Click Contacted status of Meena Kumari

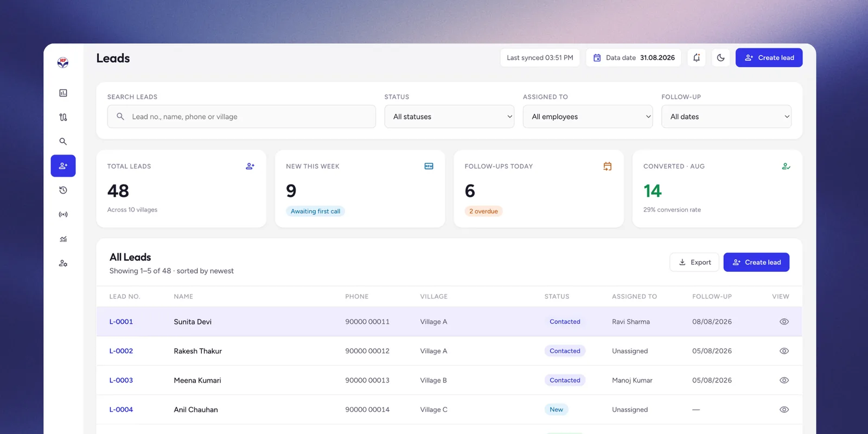565,380
